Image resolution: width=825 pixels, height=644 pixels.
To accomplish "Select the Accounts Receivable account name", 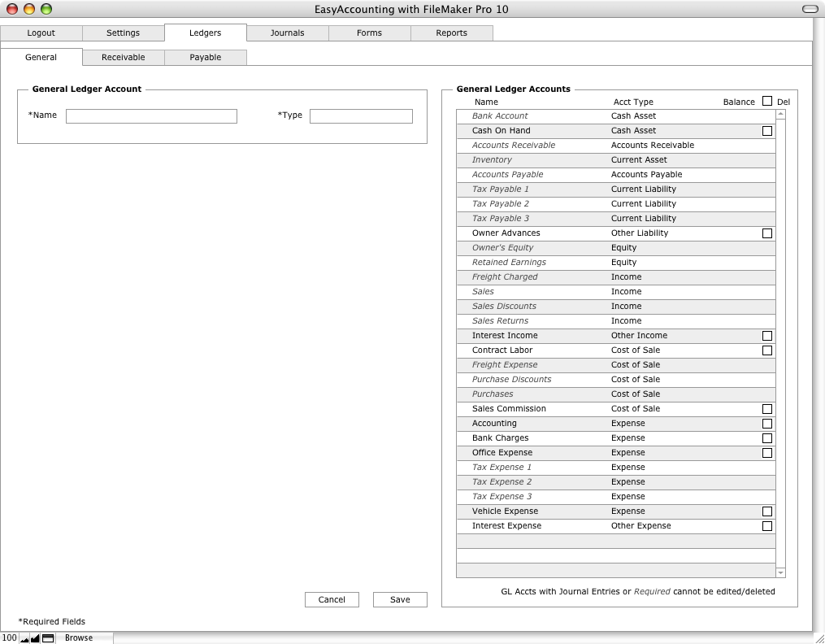I will tap(514, 146).
